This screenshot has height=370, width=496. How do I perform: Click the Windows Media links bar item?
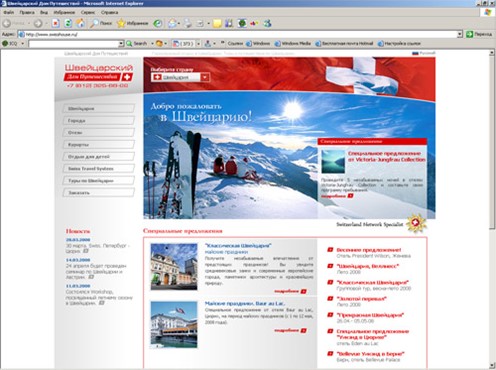tap(293, 43)
